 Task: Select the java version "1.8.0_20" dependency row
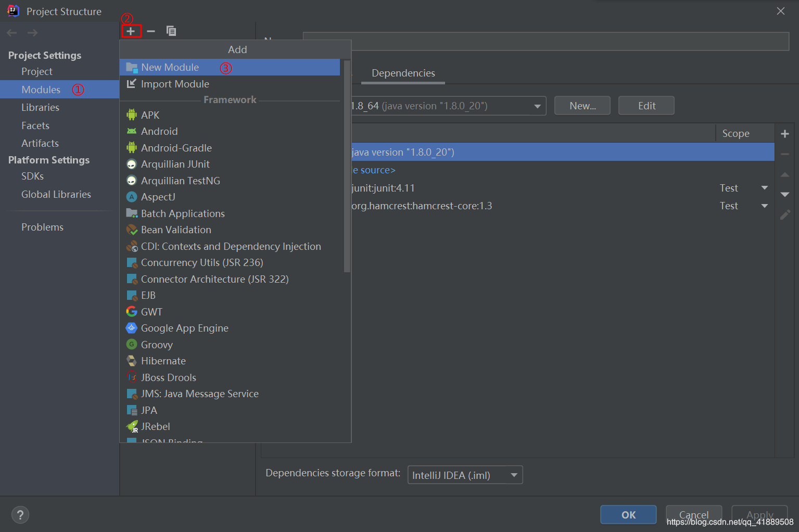click(x=563, y=152)
